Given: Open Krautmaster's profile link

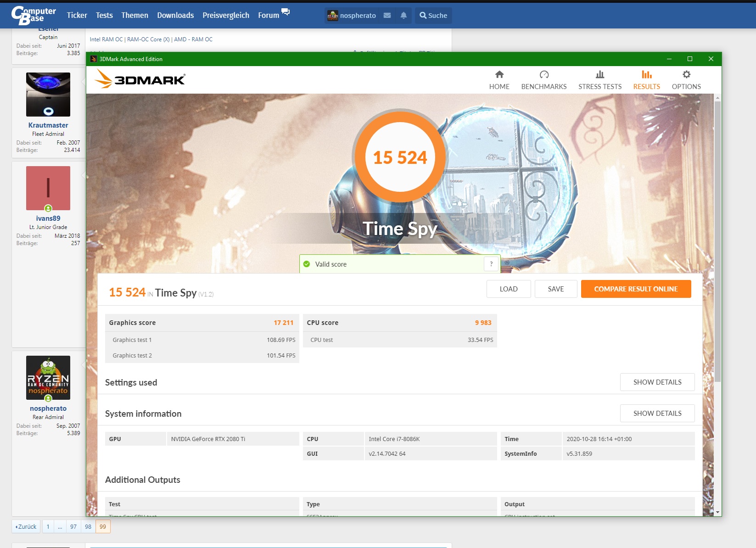Looking at the screenshot, I should click(x=48, y=125).
